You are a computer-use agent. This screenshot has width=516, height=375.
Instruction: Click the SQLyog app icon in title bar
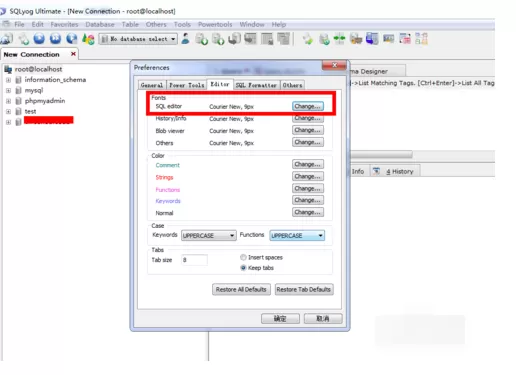coord(3,11)
